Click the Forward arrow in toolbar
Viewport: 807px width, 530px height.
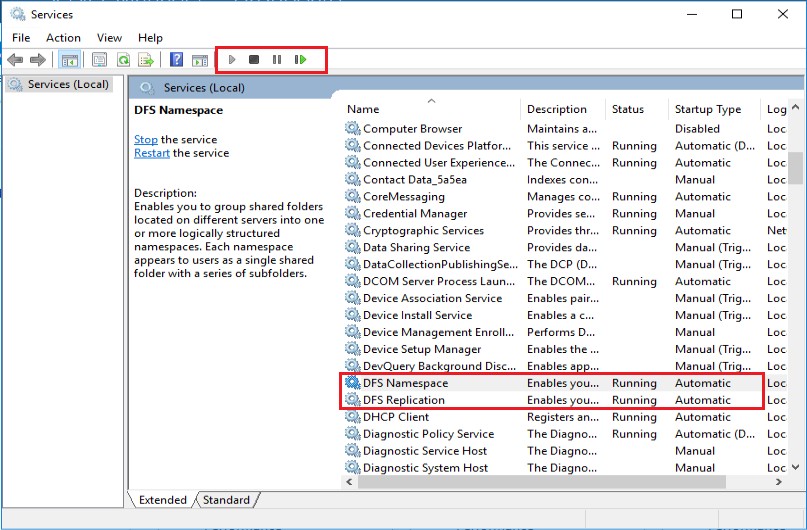[x=38, y=60]
